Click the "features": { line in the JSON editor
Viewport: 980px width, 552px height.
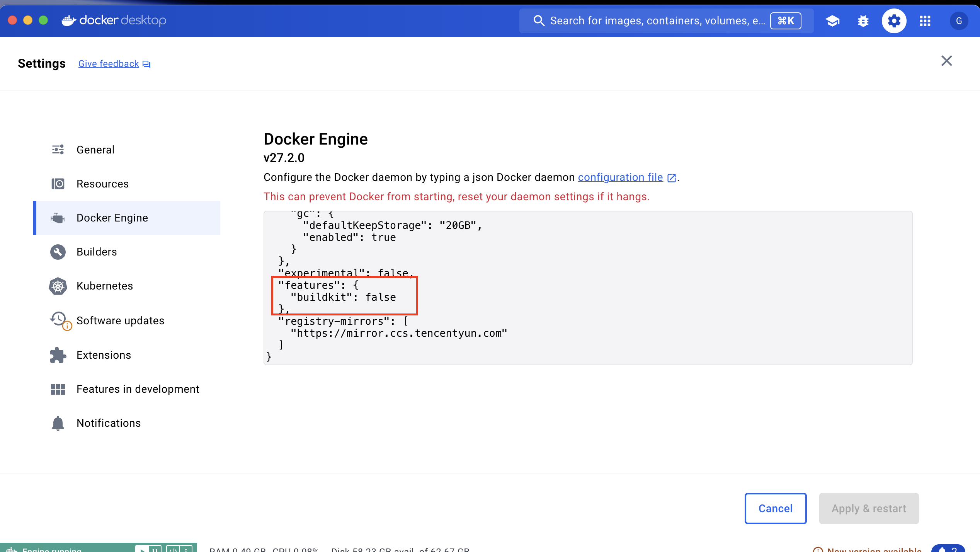319,285
